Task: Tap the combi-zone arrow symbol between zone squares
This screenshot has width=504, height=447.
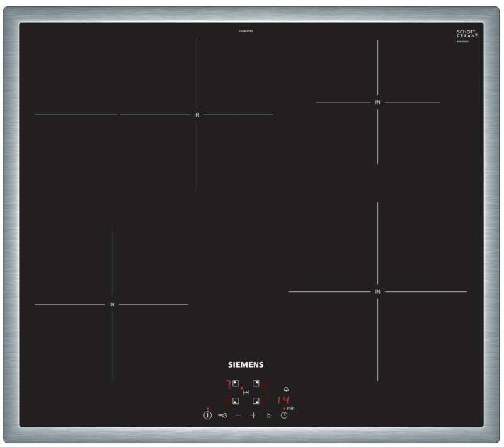Action: pos(246,392)
